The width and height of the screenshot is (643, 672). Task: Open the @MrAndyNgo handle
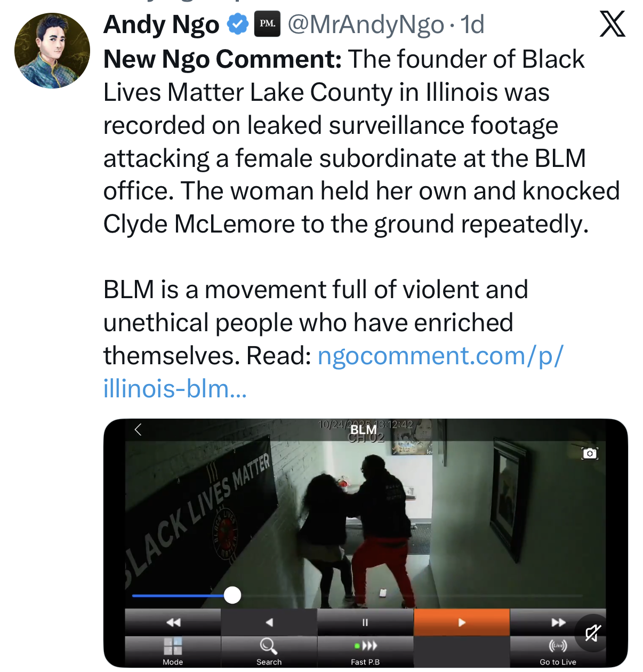coord(366,25)
